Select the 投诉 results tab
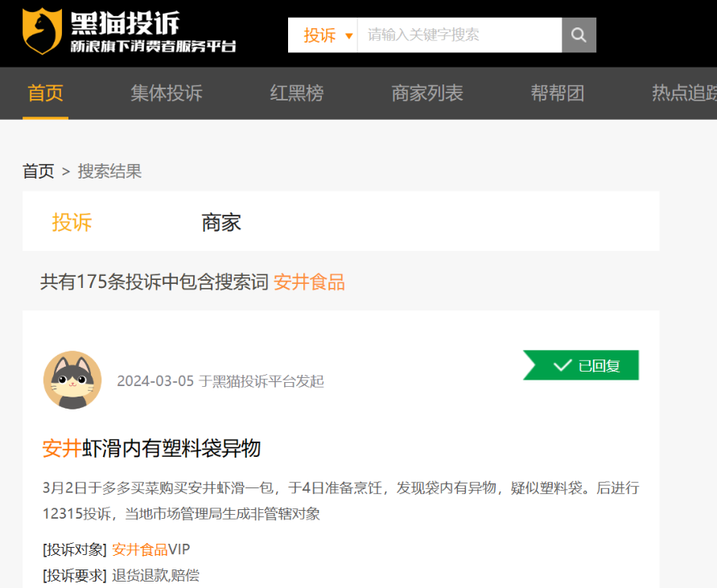The image size is (717, 588). click(x=72, y=222)
